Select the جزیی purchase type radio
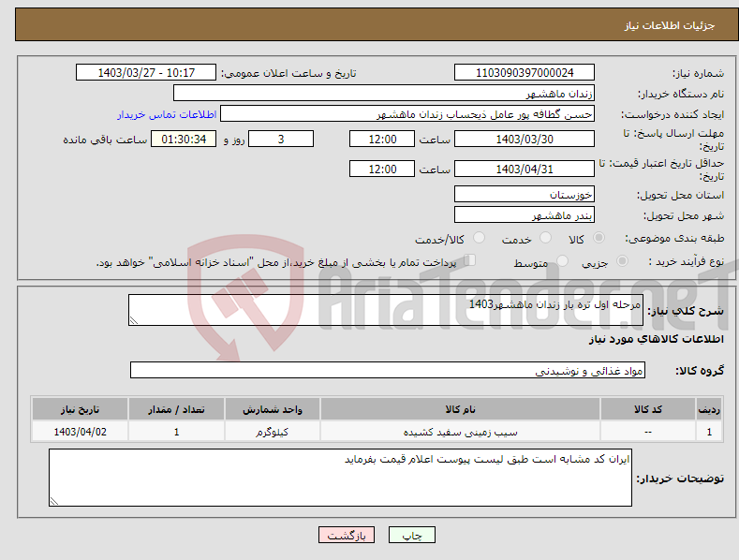Viewport: 739px width, 560px height. point(622,260)
